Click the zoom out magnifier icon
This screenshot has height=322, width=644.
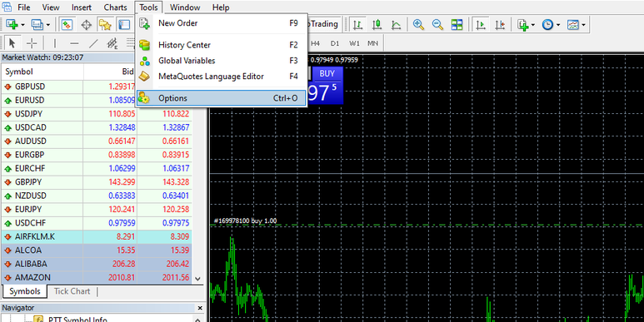437,25
